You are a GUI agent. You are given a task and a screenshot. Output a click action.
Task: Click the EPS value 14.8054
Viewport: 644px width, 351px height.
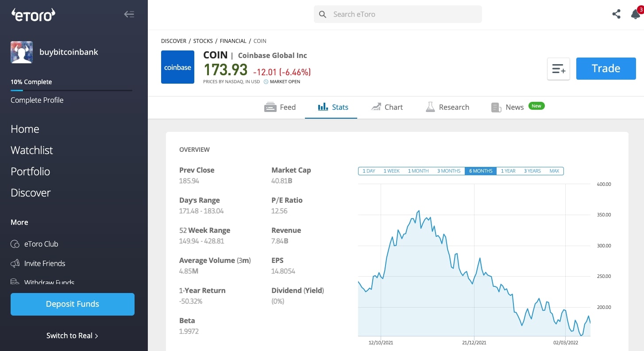pyautogui.click(x=283, y=271)
